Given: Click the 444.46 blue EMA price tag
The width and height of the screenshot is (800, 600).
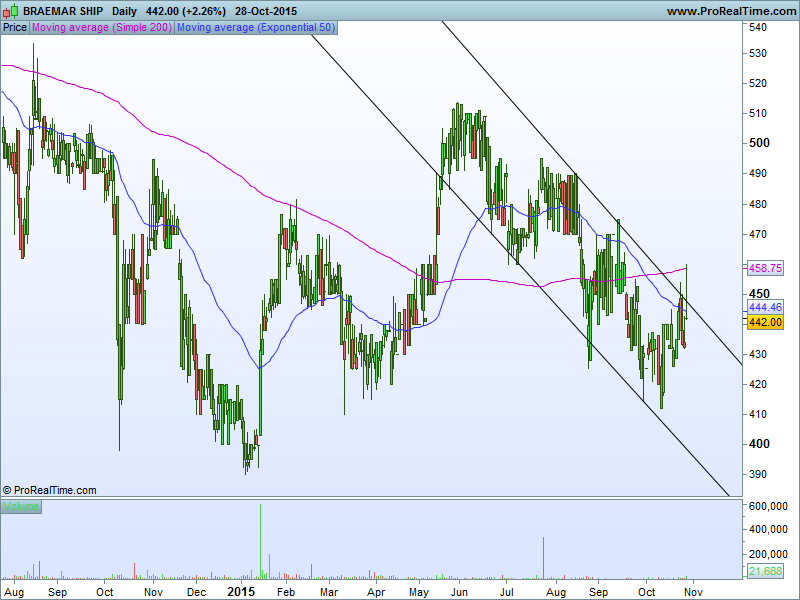Looking at the screenshot, I should pyautogui.click(x=765, y=307).
